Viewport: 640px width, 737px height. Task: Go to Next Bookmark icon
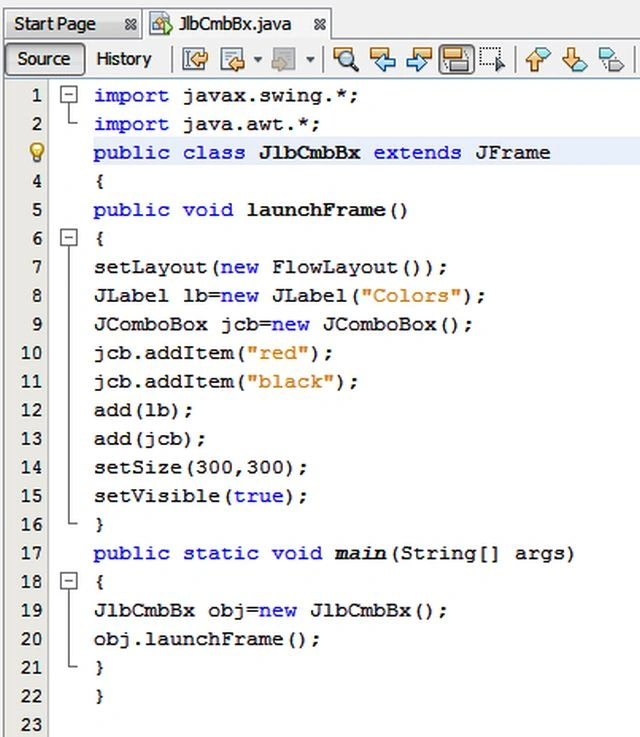tap(574, 60)
